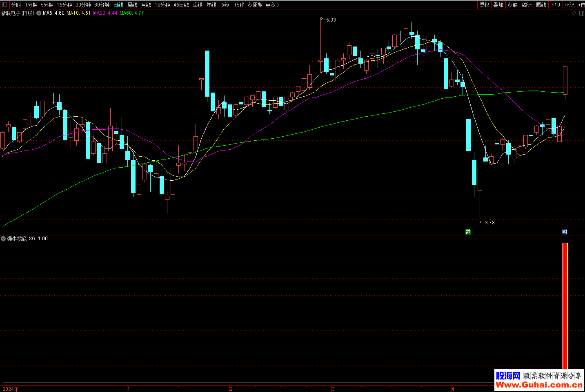Expand the 新联电子 main chart indicator dropdown
Viewport: 585px width, 392px height.
pos(39,13)
